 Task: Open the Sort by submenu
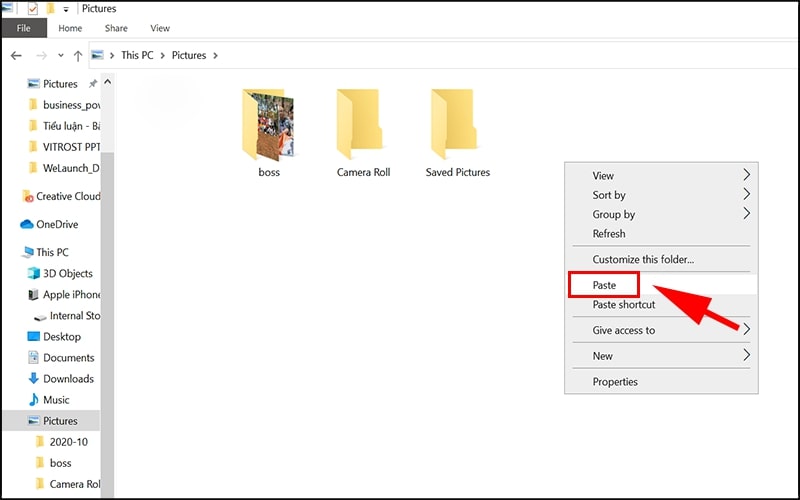pos(661,194)
